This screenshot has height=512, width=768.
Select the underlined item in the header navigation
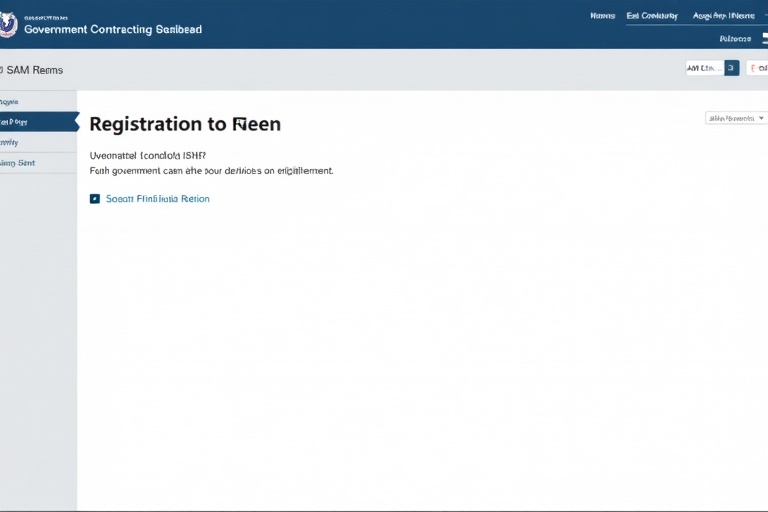(651, 16)
